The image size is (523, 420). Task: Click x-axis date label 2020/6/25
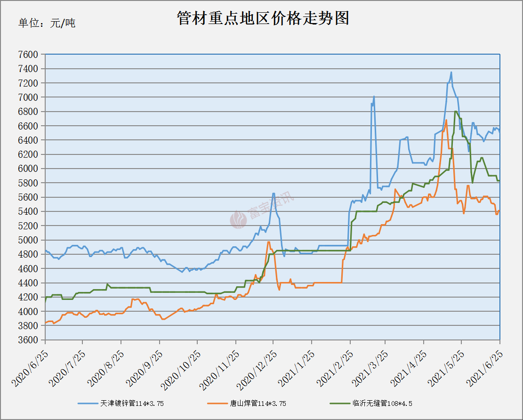click(x=30, y=369)
